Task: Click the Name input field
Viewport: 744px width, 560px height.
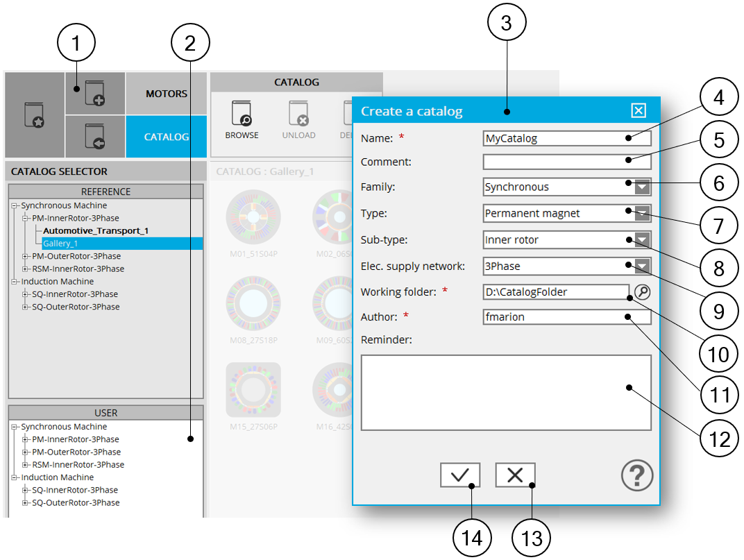Action: coord(566,138)
